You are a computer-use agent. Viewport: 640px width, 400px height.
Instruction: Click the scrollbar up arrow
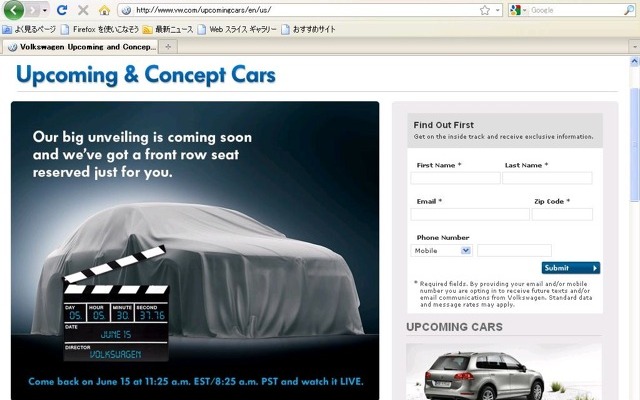tap(635, 62)
